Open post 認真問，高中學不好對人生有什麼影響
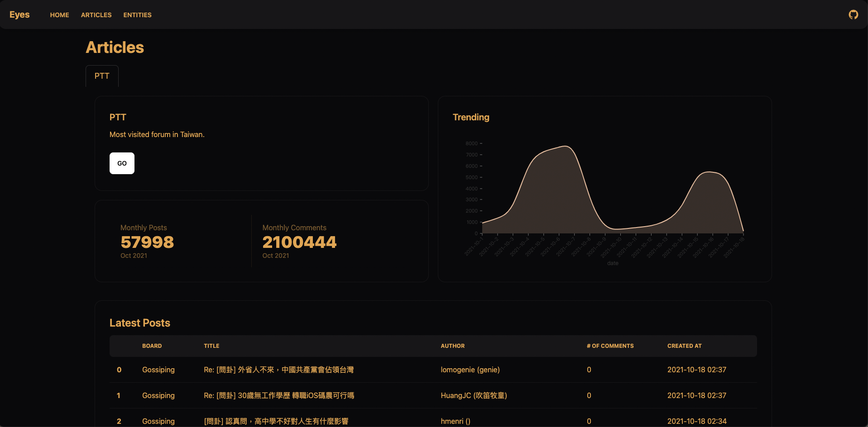Viewport: 868px width, 427px height. (276, 421)
